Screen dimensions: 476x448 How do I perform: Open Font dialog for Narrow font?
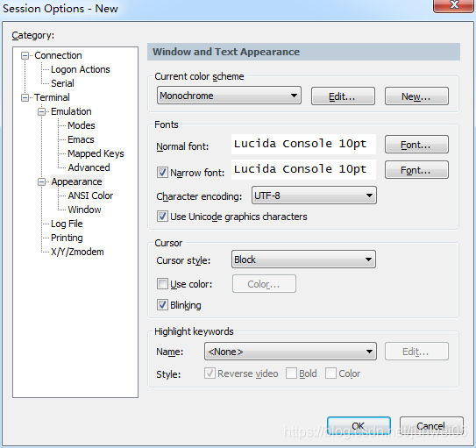[x=416, y=170]
